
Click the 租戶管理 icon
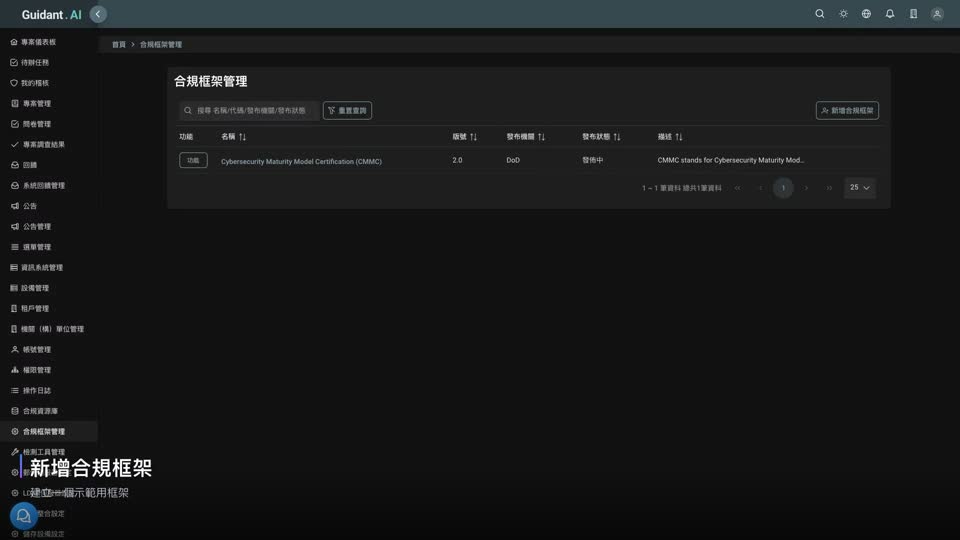click(14, 309)
